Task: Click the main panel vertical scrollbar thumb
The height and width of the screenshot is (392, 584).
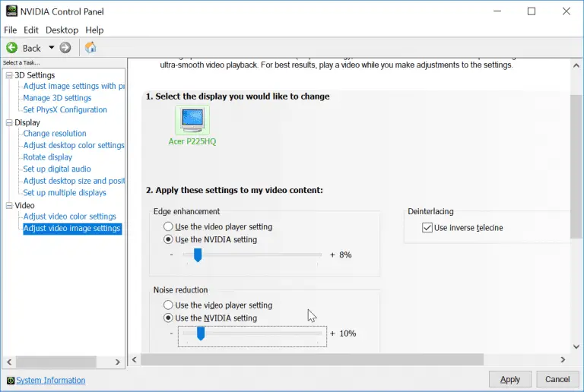Action: click(x=576, y=166)
